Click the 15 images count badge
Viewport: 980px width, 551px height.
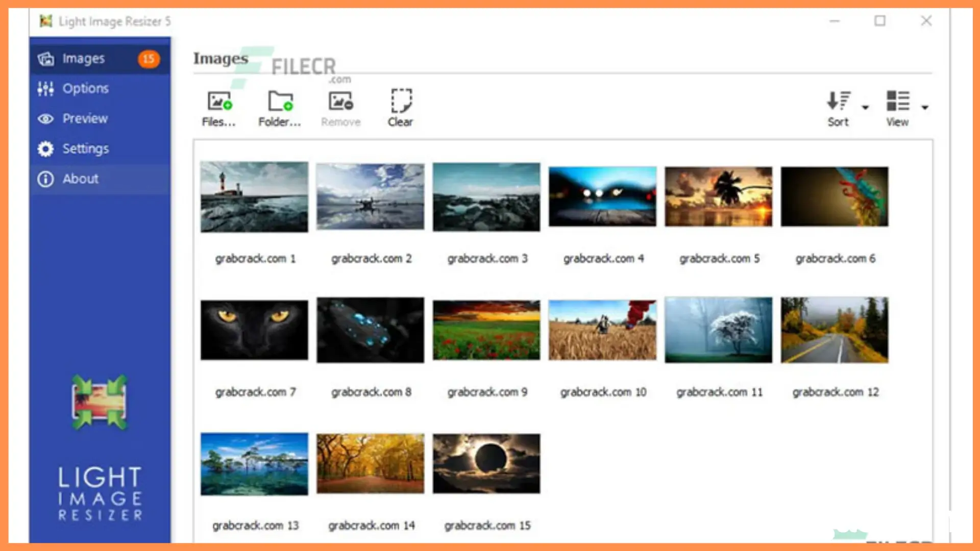click(149, 59)
